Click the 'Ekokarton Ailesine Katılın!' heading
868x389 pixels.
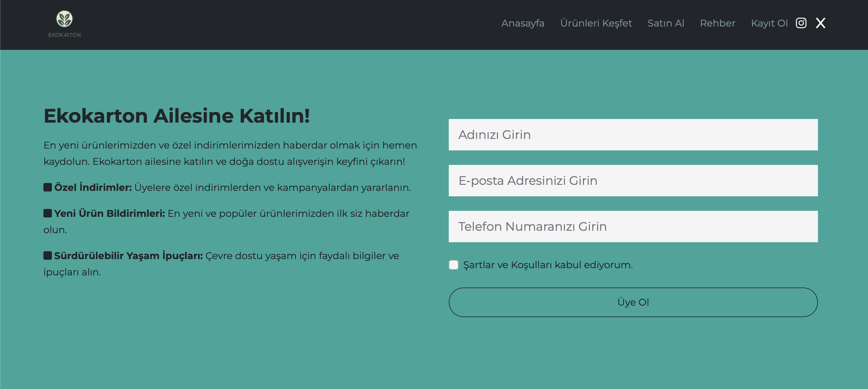click(x=176, y=116)
